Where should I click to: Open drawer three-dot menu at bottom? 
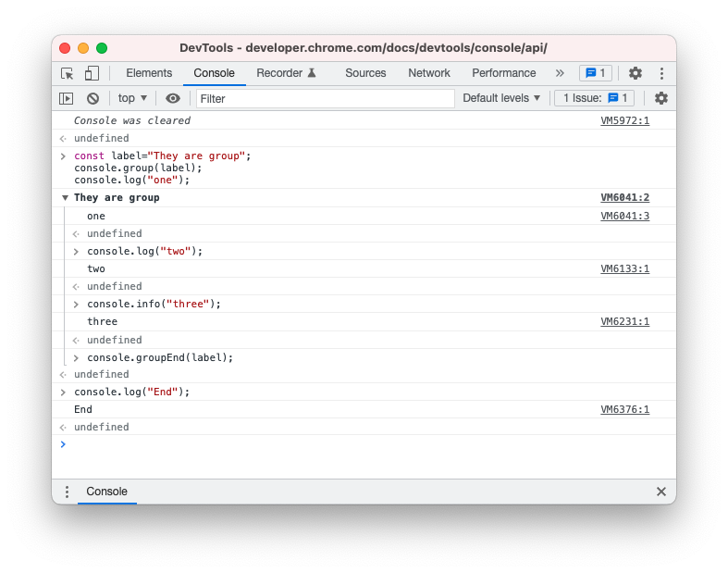[67, 492]
